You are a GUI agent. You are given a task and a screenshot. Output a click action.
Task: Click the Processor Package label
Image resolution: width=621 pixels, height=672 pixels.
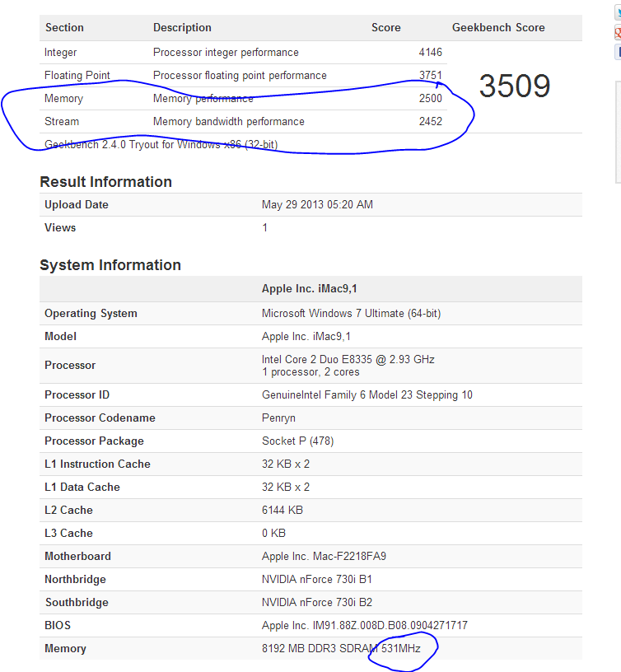[x=94, y=441]
